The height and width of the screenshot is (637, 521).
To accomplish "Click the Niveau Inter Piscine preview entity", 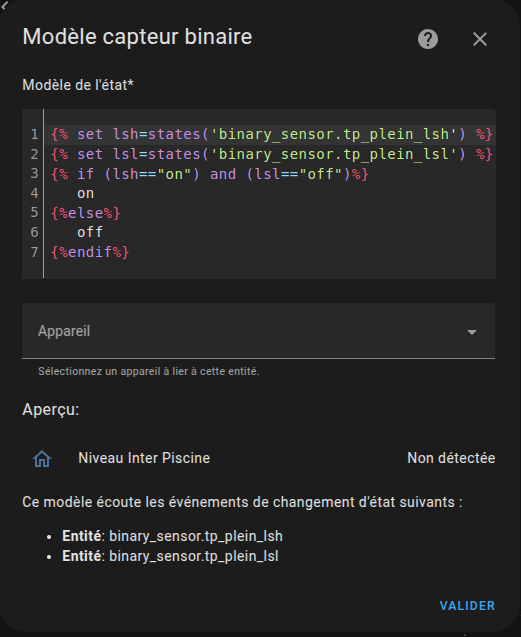I will click(x=144, y=458).
